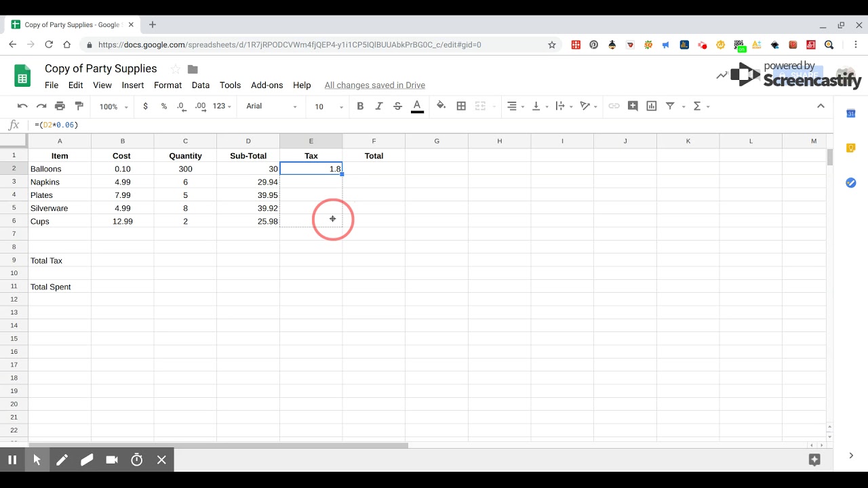The image size is (868, 488).
Task: Open the borders tool
Action: point(461,106)
